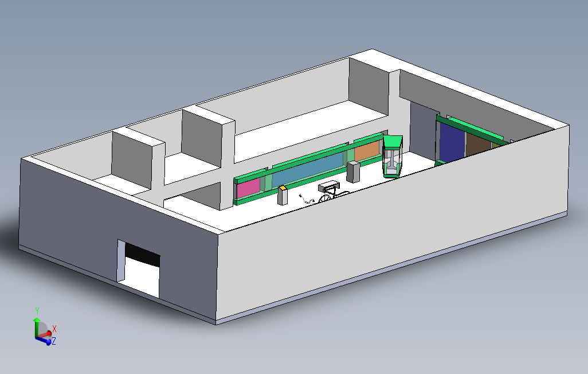Select the long teal panel on the display wall
The height and width of the screenshot is (374, 588).
308,169
